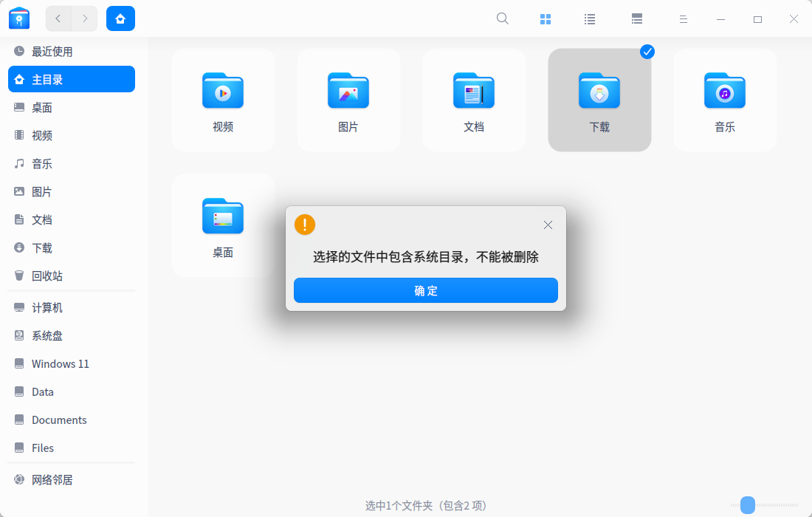This screenshot has width=812, height=517.
Task: Open 系统盘 in sidebar
Action: (72, 336)
